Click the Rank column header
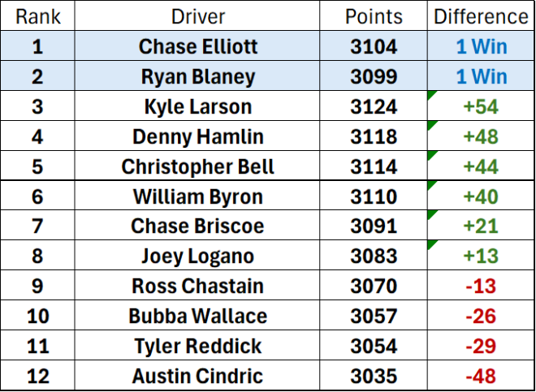536x392 pixels. pyautogui.click(x=37, y=16)
